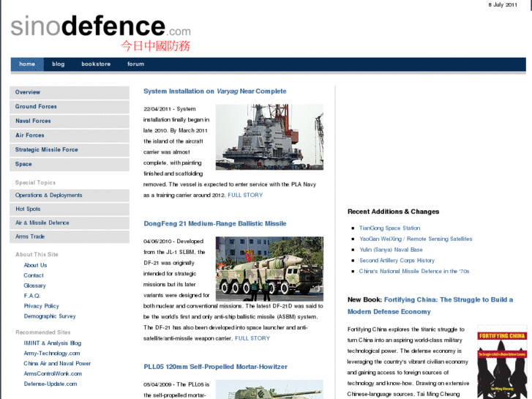Click the 8 July 2011 date text
The width and height of the screenshot is (532, 399).
pyautogui.click(x=503, y=4)
